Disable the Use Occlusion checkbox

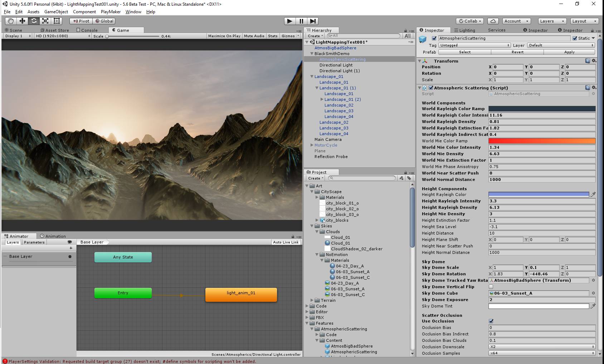491,321
